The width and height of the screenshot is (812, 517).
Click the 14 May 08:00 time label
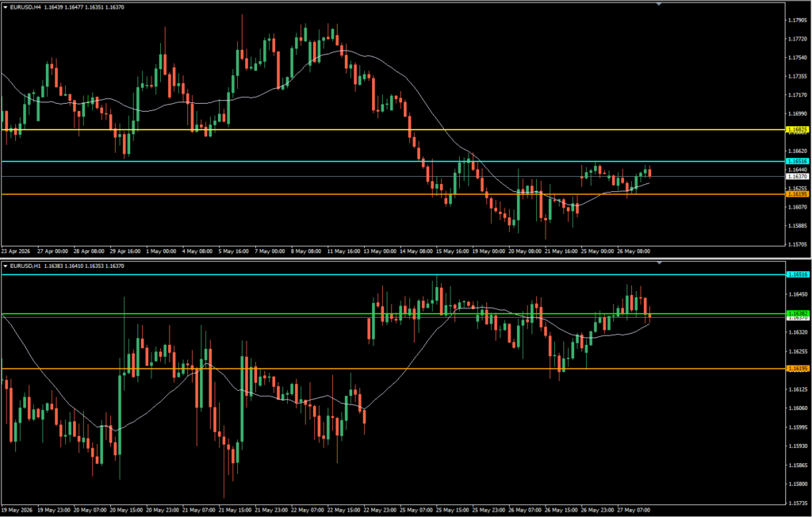(416, 251)
